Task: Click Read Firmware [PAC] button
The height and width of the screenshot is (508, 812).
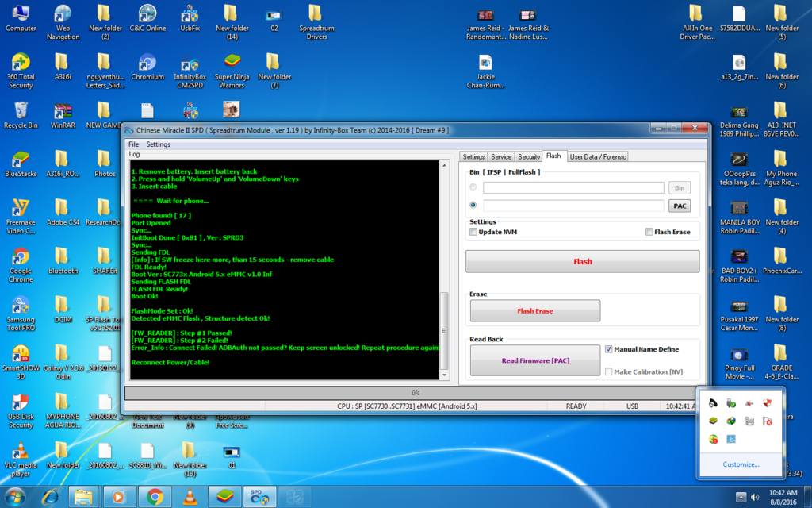Action: tap(535, 361)
